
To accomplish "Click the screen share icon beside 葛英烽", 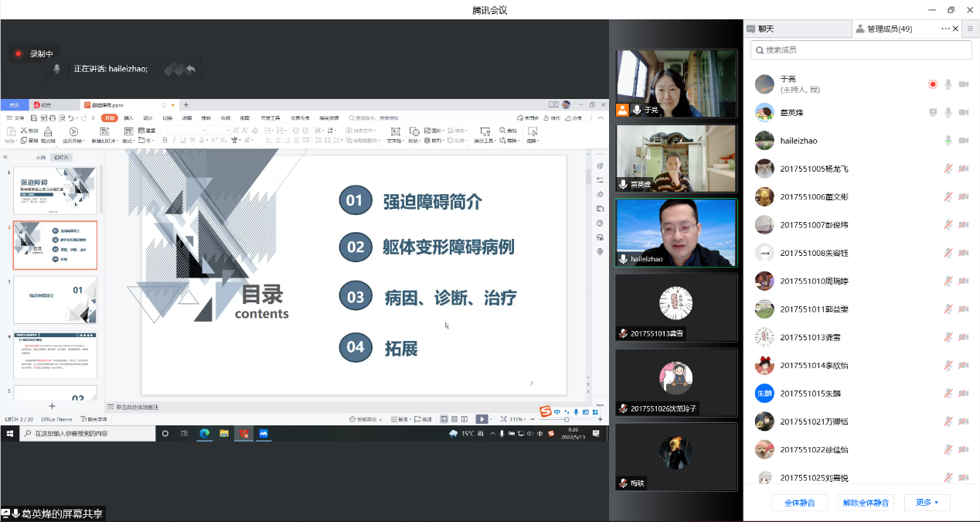I will [x=932, y=112].
